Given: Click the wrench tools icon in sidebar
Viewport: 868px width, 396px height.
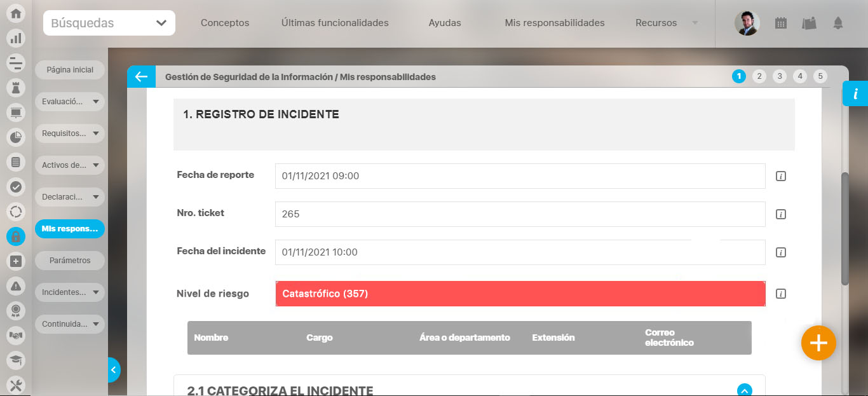Looking at the screenshot, I should pyautogui.click(x=16, y=385).
